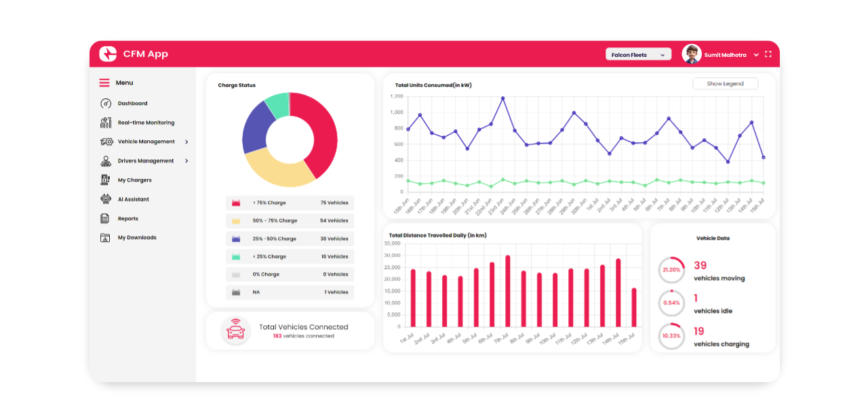Click the Sumit Malhotra profile avatar
Screen dimensions: 868x420
click(x=692, y=54)
